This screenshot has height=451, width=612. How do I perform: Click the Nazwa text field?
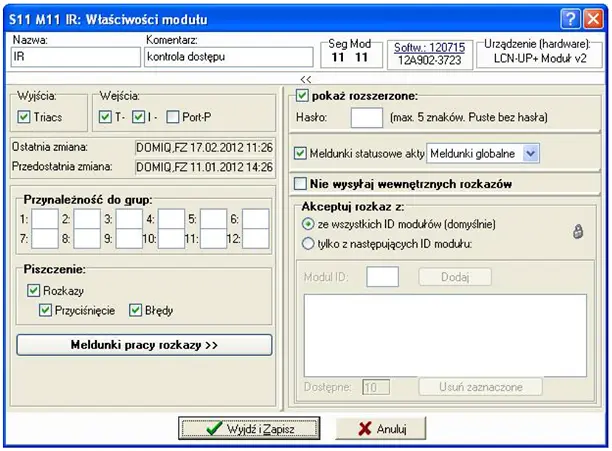72,57
